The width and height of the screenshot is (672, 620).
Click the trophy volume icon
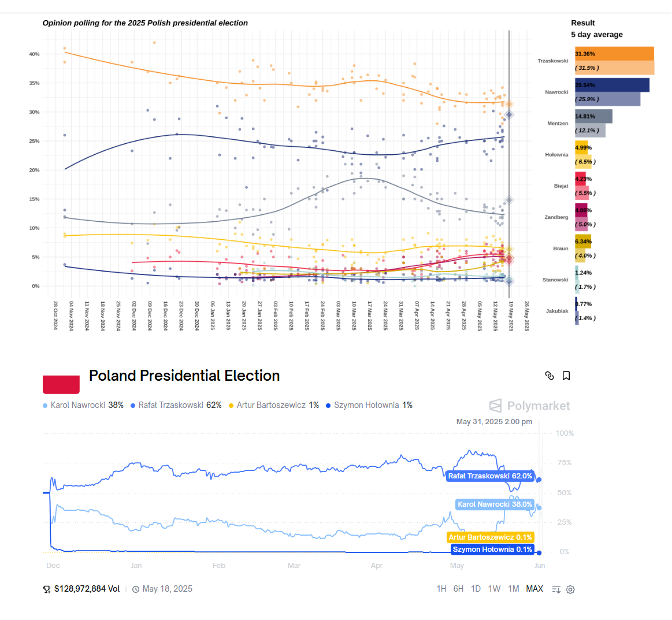click(47, 589)
